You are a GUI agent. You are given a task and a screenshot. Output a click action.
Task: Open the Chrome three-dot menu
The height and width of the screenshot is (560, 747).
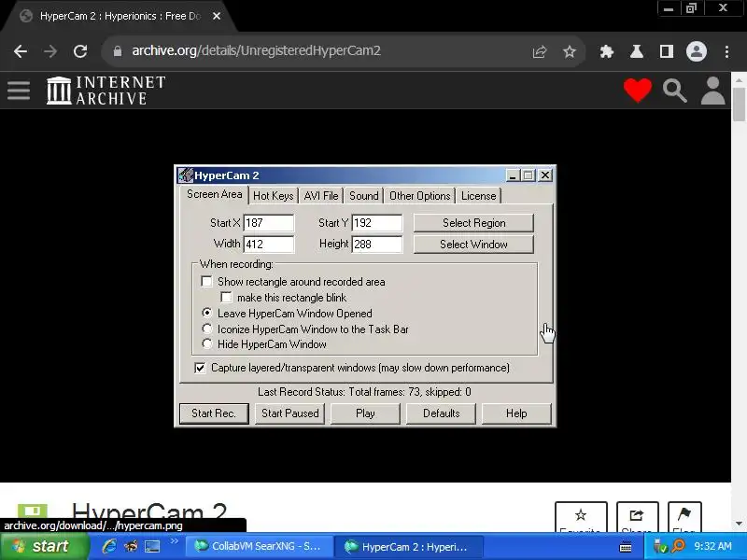click(726, 51)
